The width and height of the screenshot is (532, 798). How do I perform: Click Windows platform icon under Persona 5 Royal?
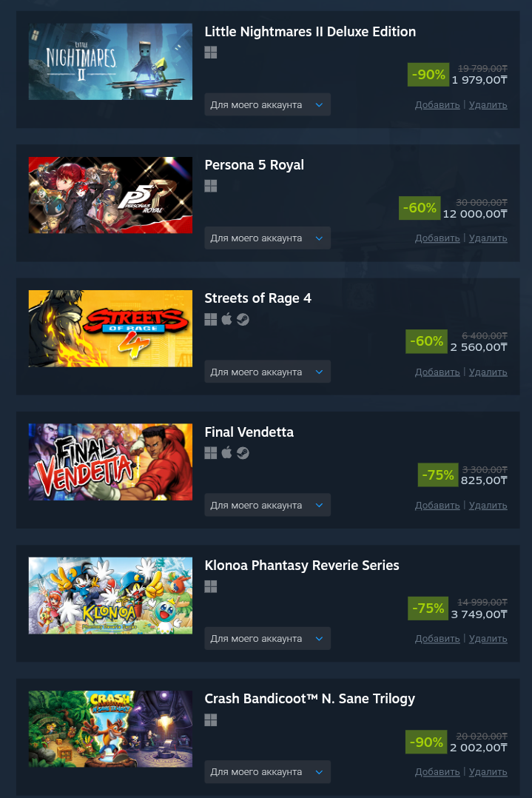tap(211, 186)
